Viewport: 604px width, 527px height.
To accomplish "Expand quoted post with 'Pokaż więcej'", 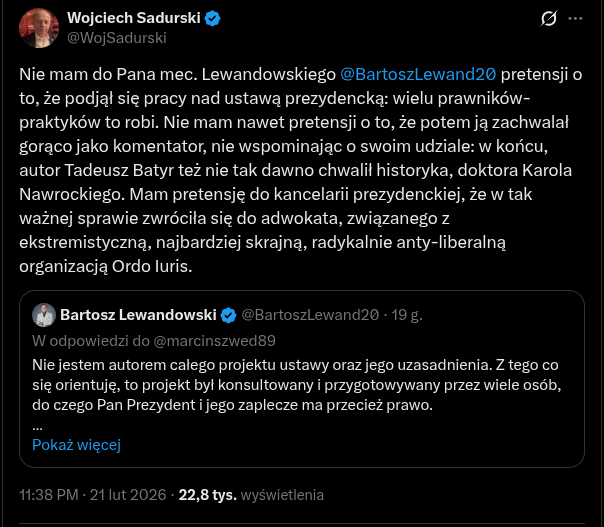I will click(76, 444).
